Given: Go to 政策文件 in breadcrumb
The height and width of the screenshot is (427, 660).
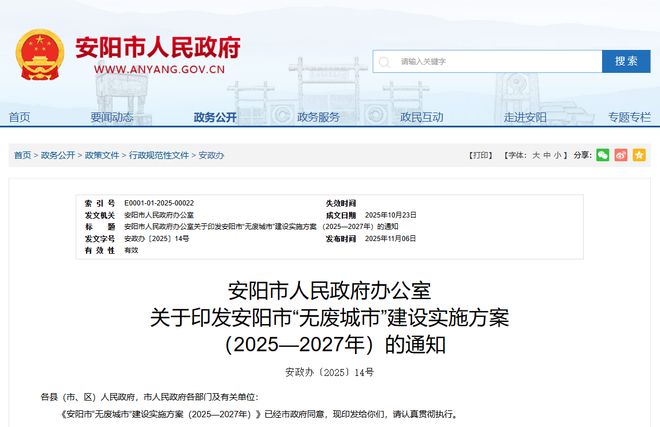Looking at the screenshot, I should (102, 155).
